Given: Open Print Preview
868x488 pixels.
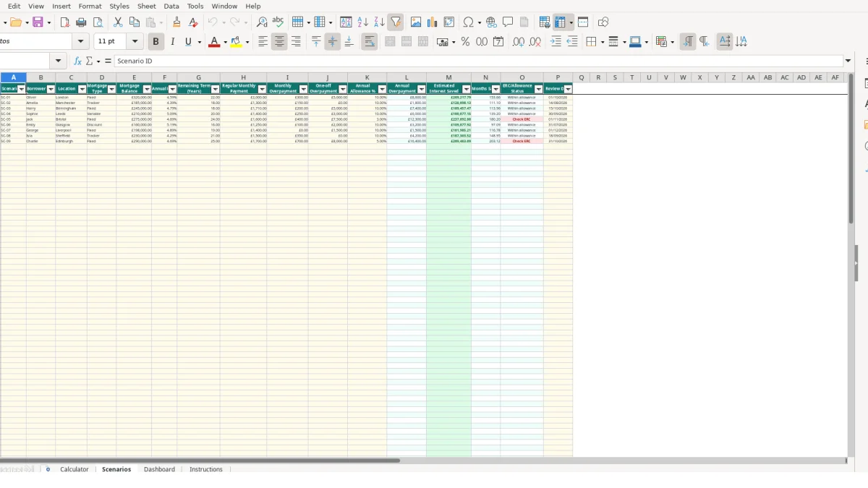Looking at the screenshot, I should click(x=98, y=22).
